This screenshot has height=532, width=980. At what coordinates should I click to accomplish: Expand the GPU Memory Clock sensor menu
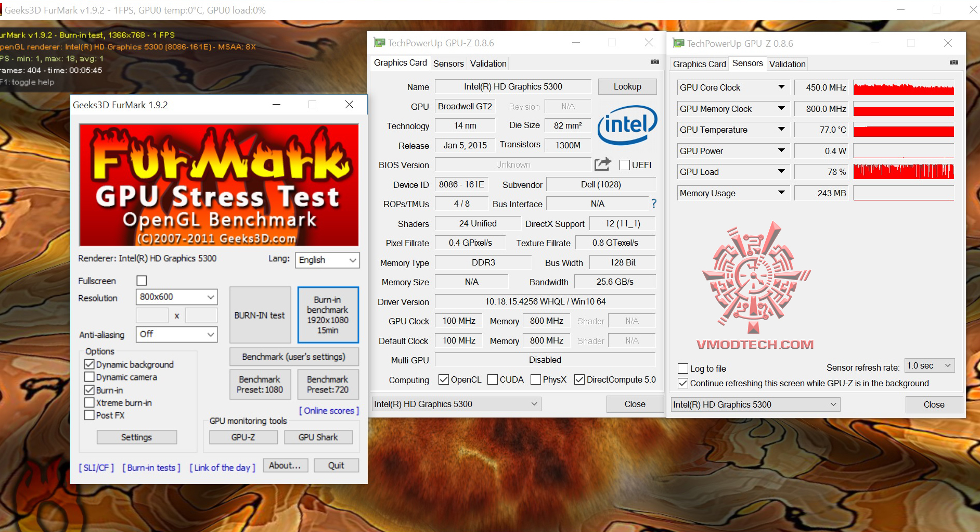(x=781, y=108)
